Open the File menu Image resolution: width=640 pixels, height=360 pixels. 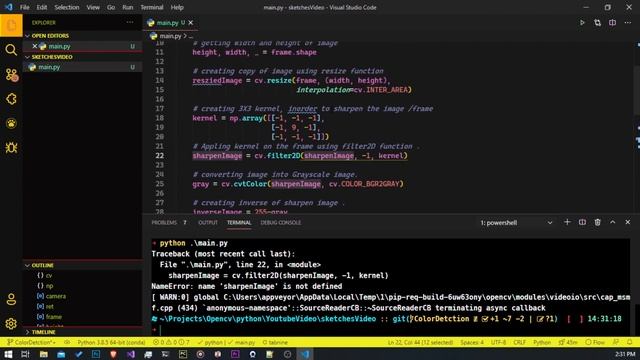[24, 7]
